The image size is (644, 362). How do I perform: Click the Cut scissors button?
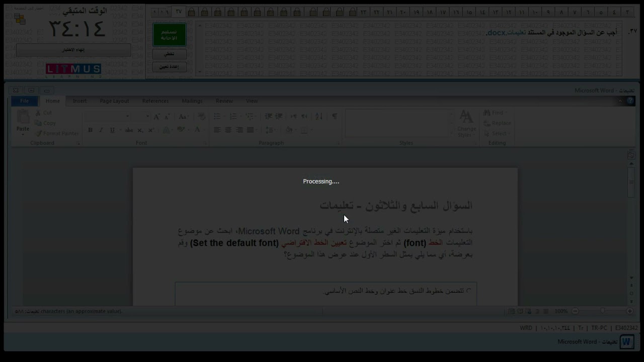click(44, 113)
